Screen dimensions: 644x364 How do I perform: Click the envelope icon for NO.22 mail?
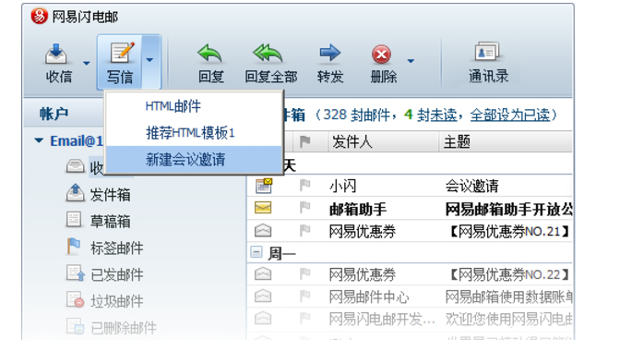tap(263, 273)
